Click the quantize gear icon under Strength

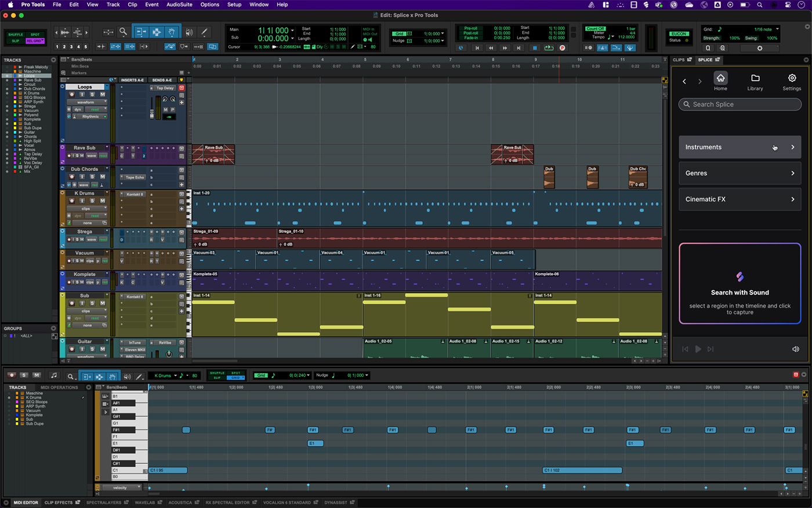[760, 48]
